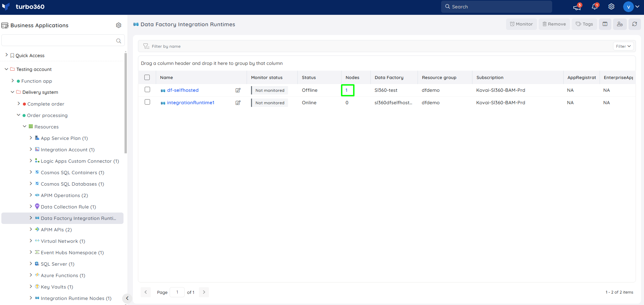Edit the df-selfhosted friendly name
This screenshot has width=644, height=305.
pos(238,90)
